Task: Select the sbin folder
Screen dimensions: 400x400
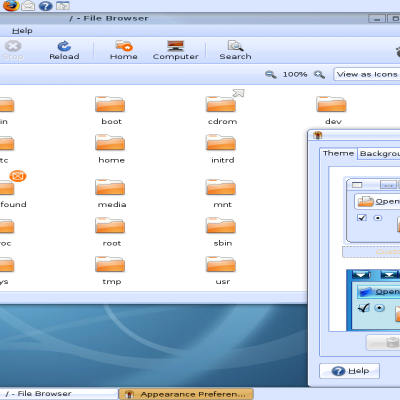Action: click(221, 226)
